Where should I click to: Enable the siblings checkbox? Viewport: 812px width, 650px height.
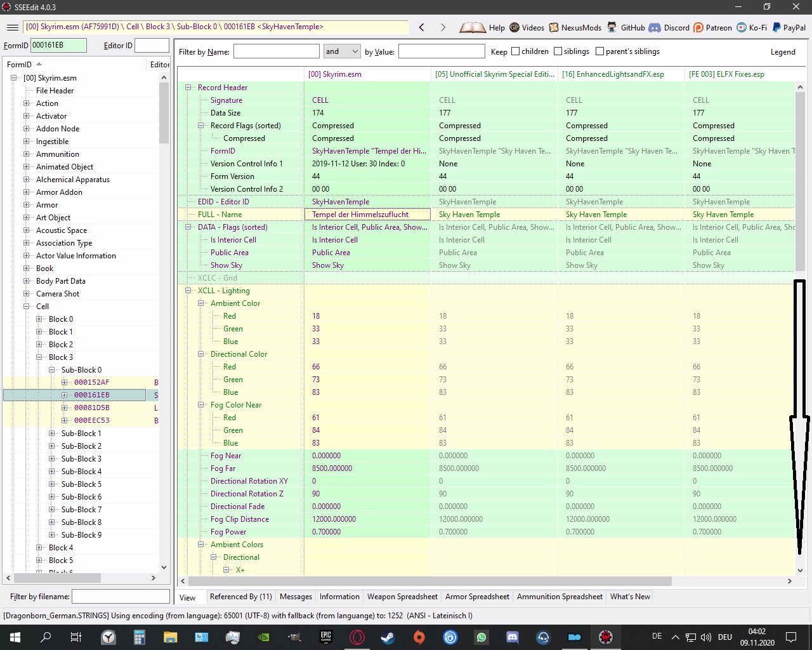558,51
